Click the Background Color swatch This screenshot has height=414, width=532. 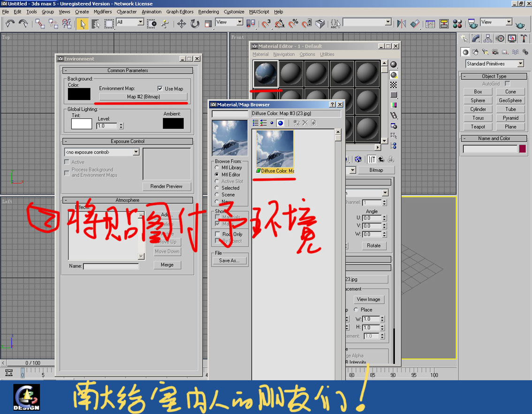pyautogui.click(x=79, y=94)
